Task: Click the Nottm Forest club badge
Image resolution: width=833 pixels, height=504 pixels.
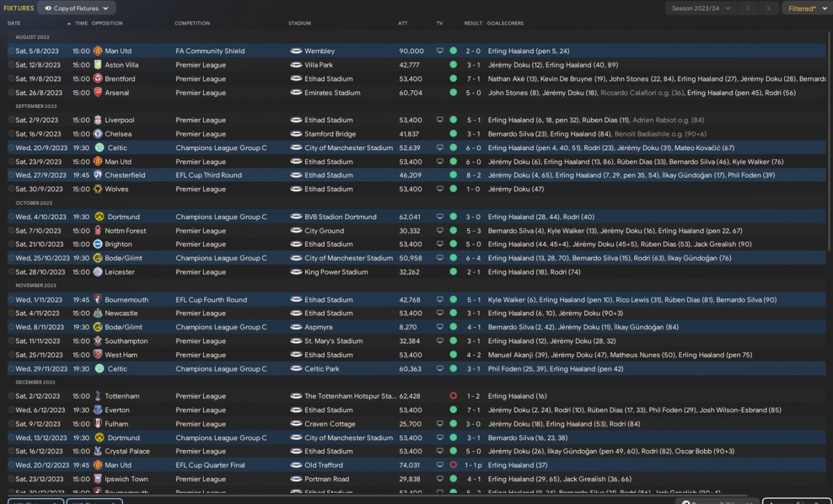Action: 98,231
